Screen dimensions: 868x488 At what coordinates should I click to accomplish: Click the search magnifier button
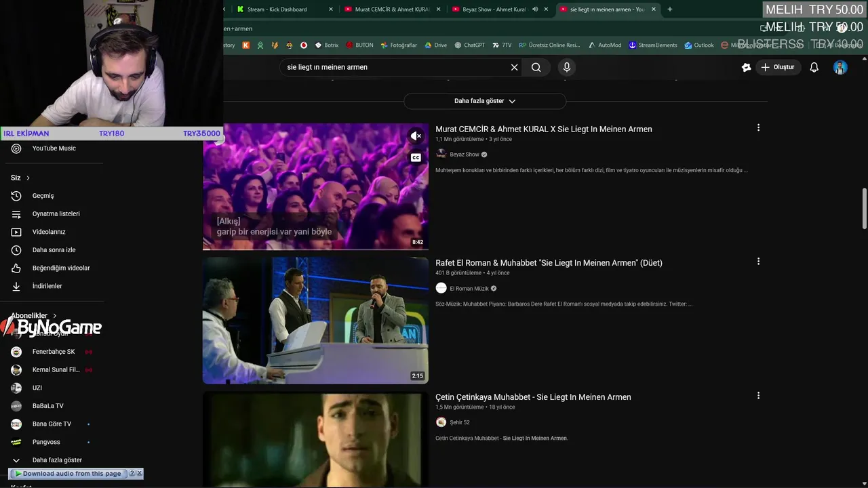point(536,67)
